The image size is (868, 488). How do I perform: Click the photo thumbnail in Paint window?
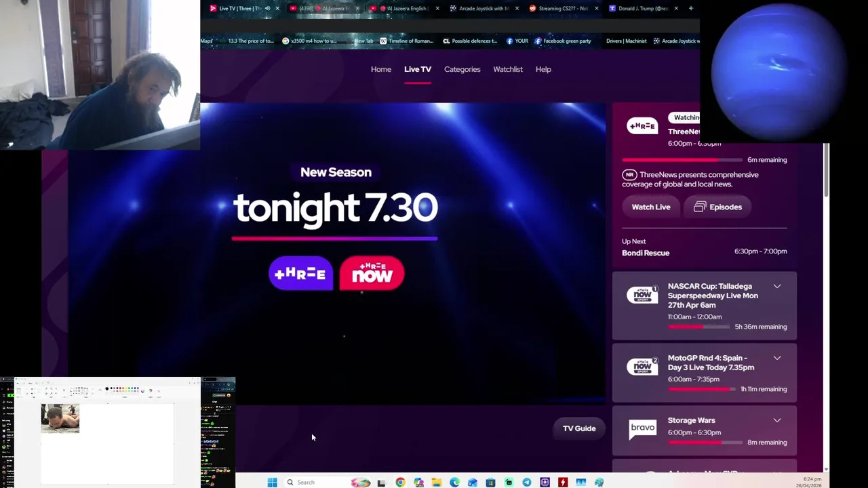click(60, 418)
